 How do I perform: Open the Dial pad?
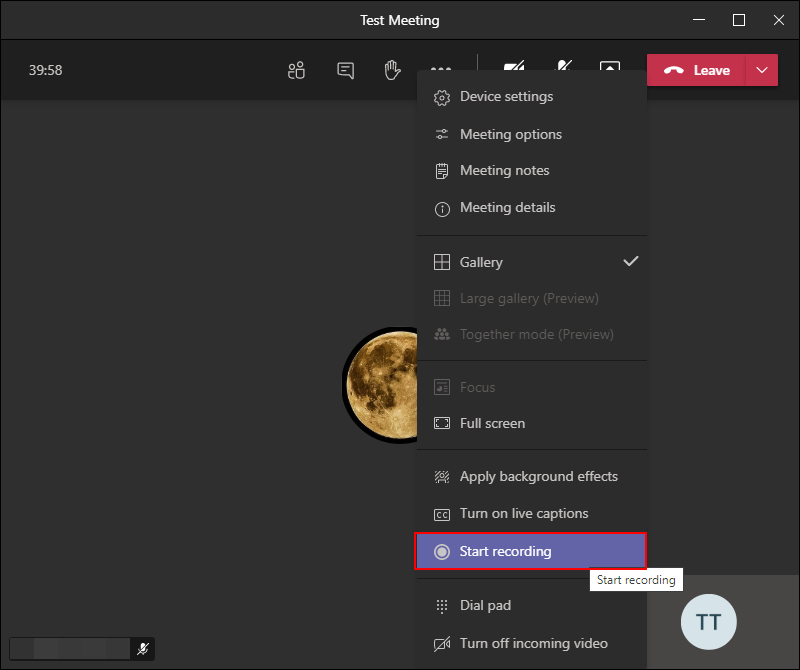pos(532,606)
